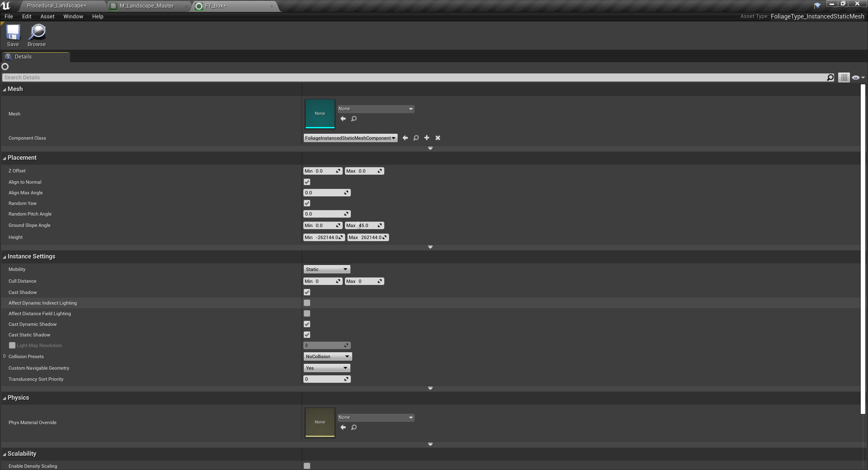The width and height of the screenshot is (868, 470).
Task: Switch to the M_Landscape_Master tab
Action: pos(147,6)
